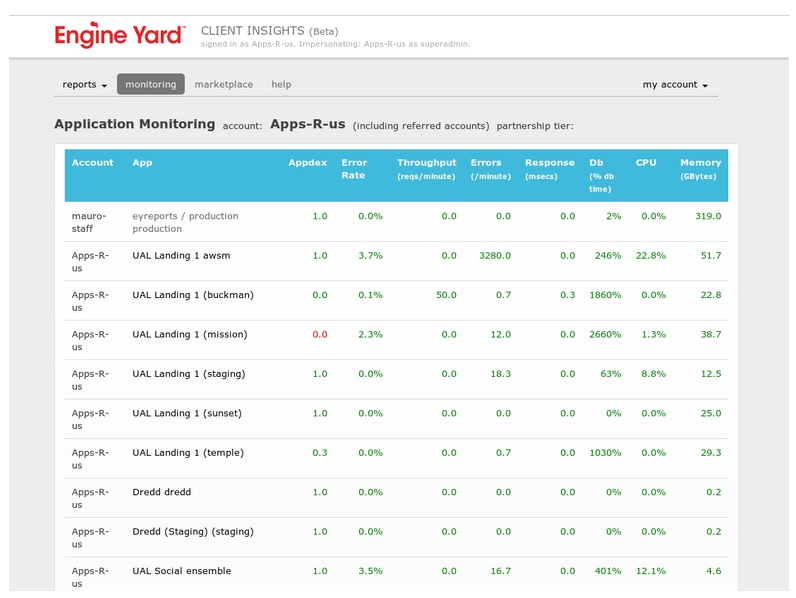Sort table by Appdex column header
Image resolution: width=796 pixels, height=598 pixels.
[308, 162]
